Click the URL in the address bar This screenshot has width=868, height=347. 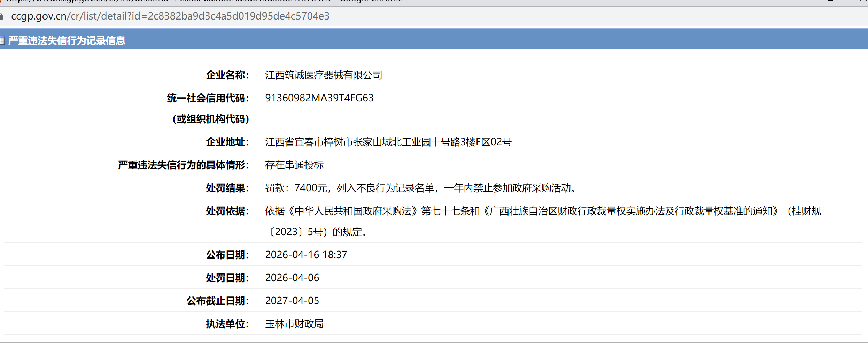pyautogui.click(x=170, y=16)
